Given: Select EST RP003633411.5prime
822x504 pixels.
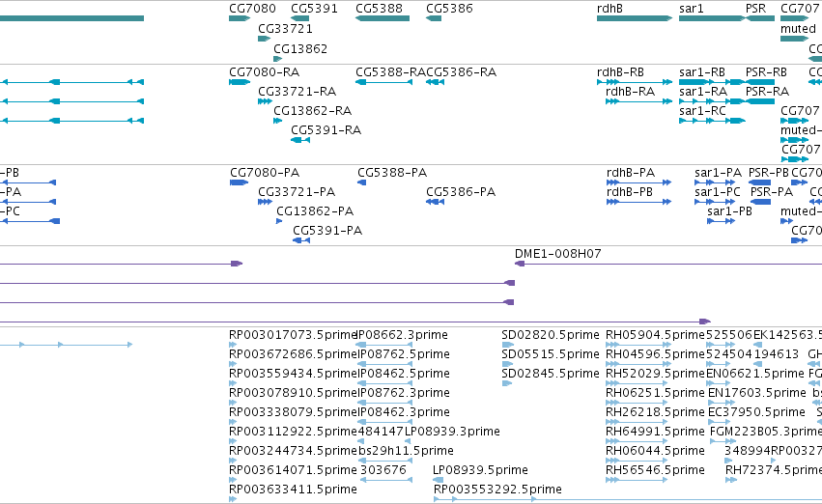Looking at the screenshot, I should [293, 490].
